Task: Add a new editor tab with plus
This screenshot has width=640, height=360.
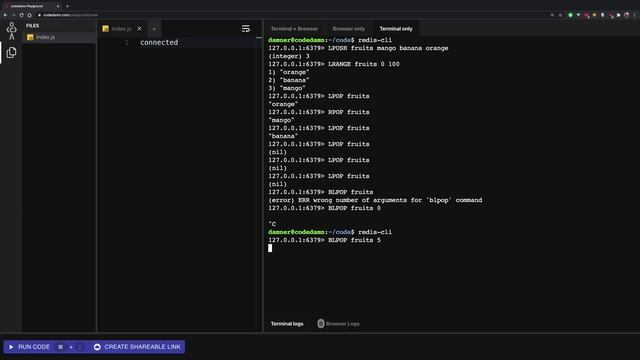Action: (x=154, y=29)
